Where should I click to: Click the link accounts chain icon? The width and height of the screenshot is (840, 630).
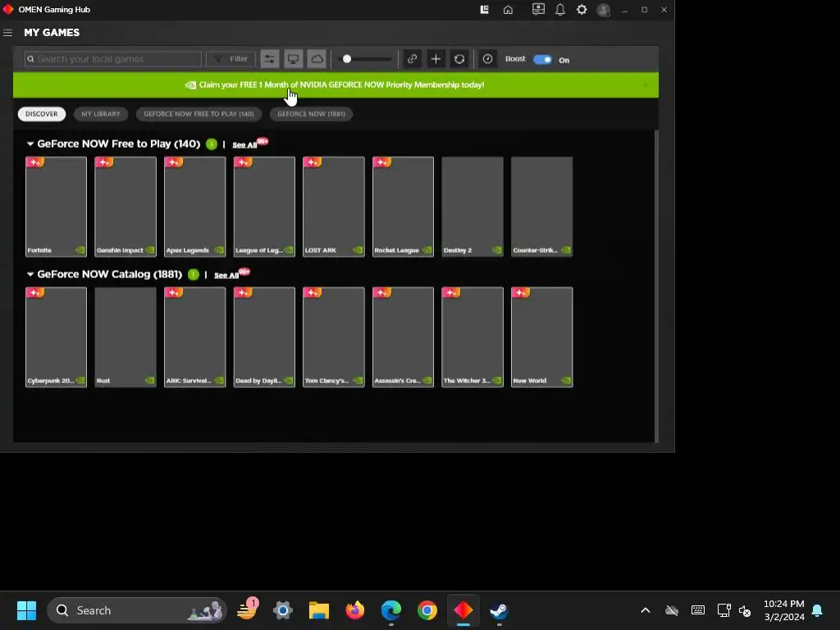(x=412, y=59)
